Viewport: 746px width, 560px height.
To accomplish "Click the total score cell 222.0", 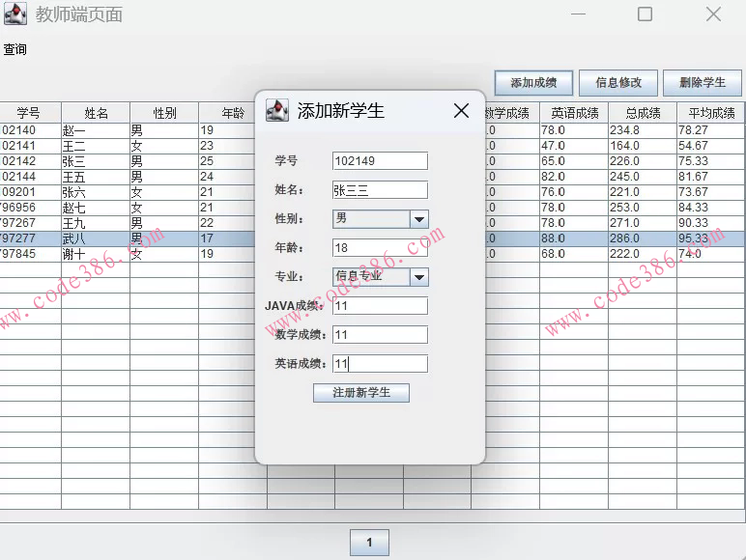I will (x=643, y=254).
